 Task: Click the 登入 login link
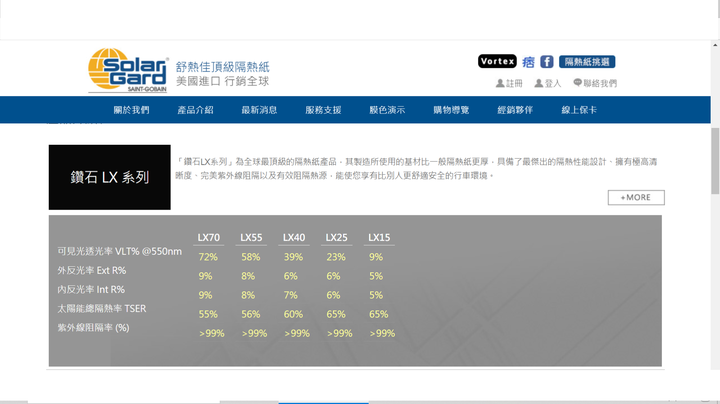[x=548, y=83]
